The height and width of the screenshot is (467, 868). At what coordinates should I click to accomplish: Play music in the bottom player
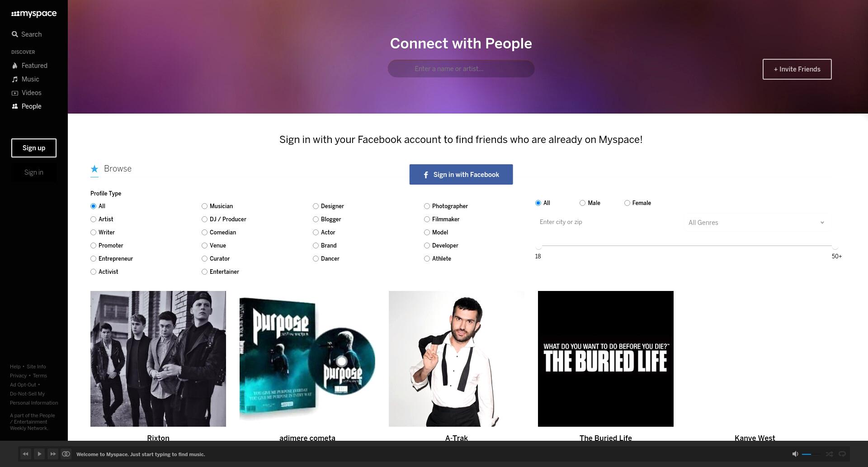pos(39,454)
